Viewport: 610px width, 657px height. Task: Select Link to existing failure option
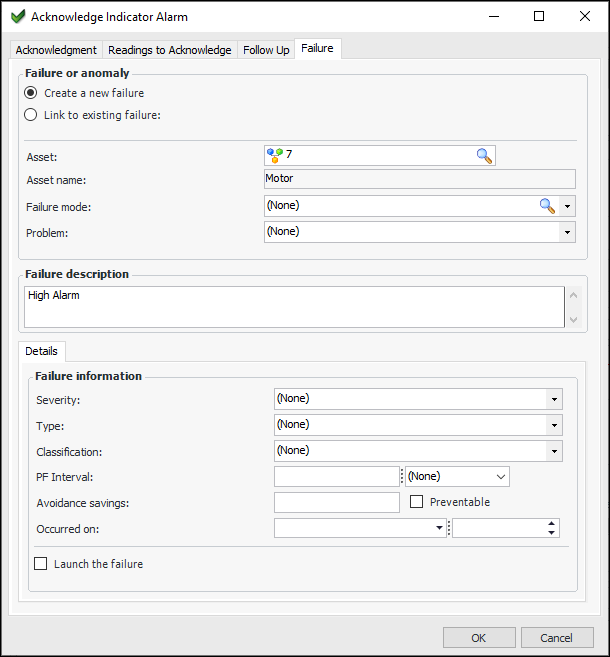[x=31, y=114]
